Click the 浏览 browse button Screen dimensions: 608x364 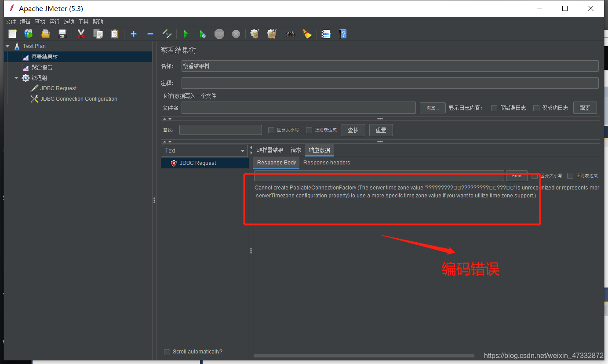(x=433, y=108)
